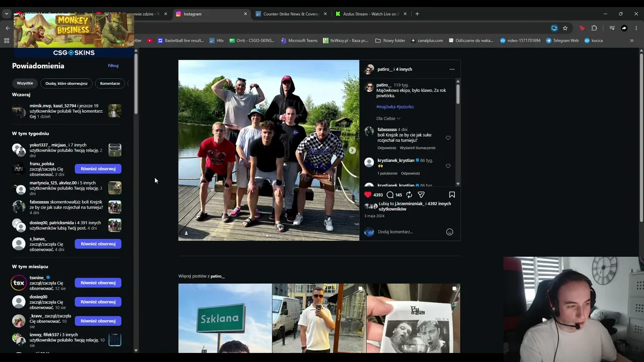Open the #jeziorko hashtag
The image size is (644, 362).
click(x=405, y=107)
